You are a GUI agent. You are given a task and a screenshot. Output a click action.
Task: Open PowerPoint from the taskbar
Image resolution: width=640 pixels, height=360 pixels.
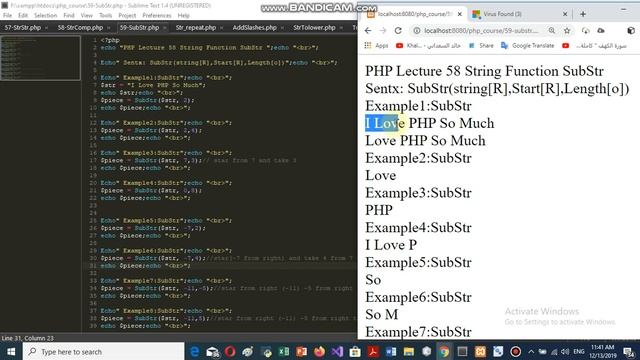click(301, 351)
